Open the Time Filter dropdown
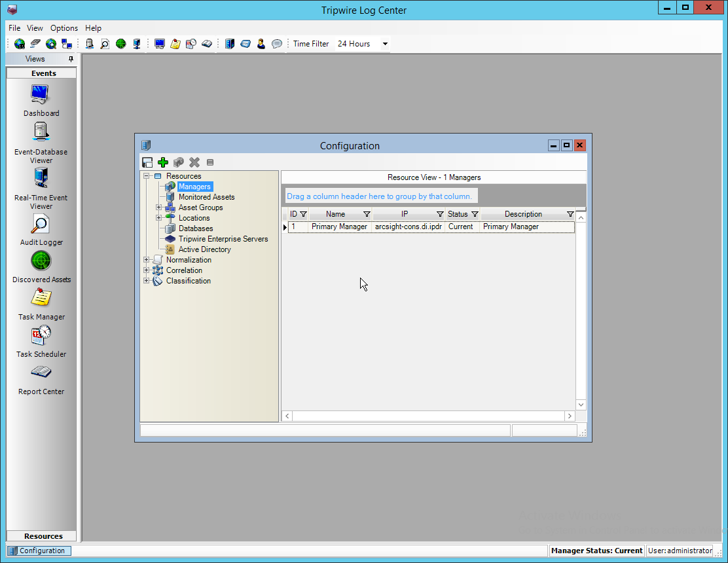 pyautogui.click(x=385, y=44)
